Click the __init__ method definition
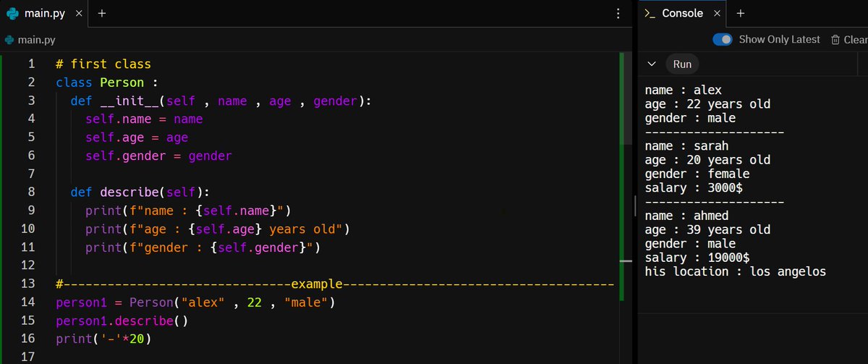 221,101
